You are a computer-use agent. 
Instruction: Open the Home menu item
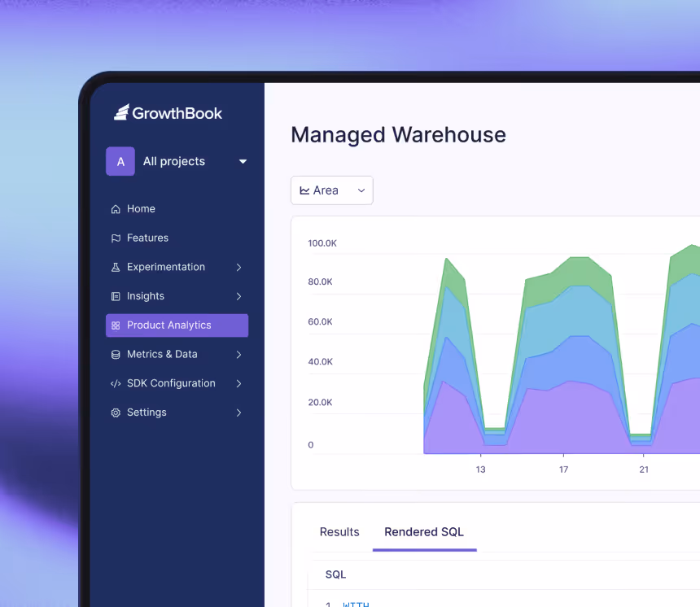pos(141,209)
